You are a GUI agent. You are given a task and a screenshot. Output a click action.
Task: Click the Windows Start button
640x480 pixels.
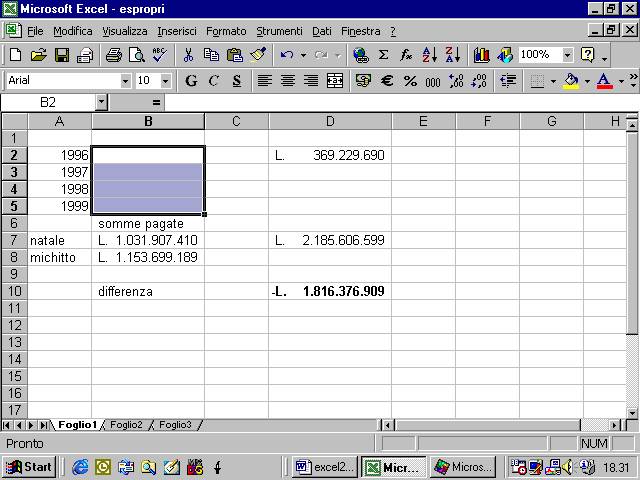pos(29,467)
